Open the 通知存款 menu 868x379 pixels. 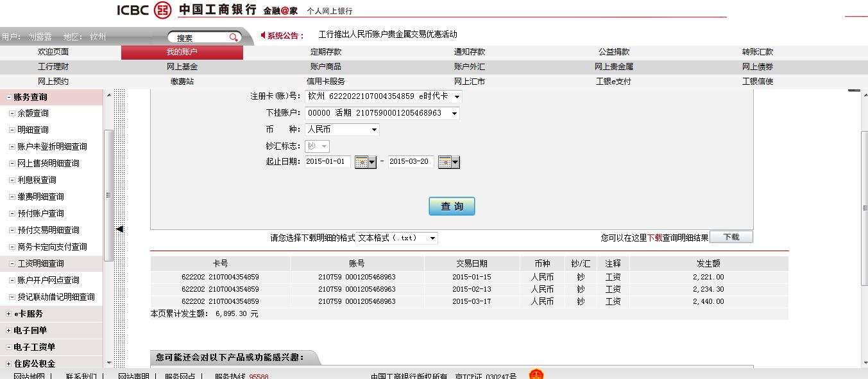[470, 52]
